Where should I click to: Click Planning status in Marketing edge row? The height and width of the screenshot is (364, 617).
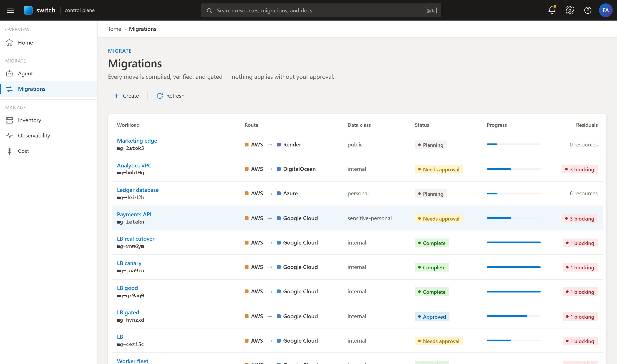coord(430,145)
